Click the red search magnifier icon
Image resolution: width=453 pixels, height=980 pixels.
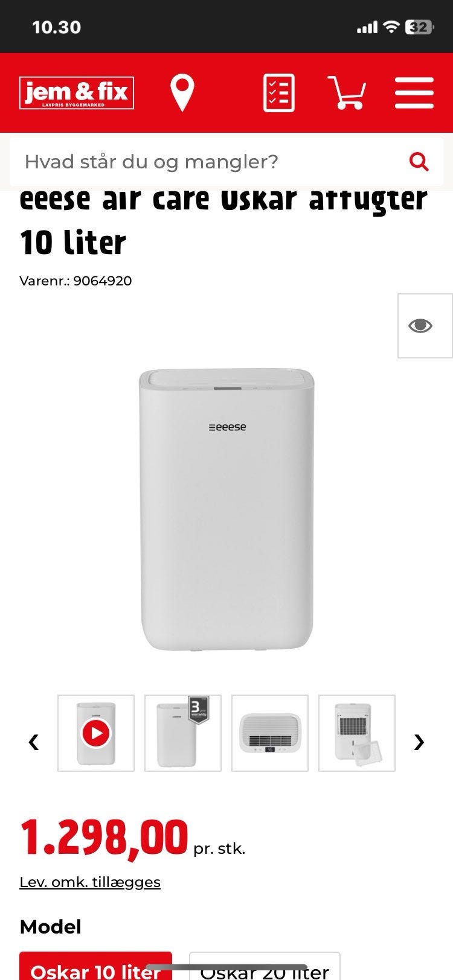(419, 162)
